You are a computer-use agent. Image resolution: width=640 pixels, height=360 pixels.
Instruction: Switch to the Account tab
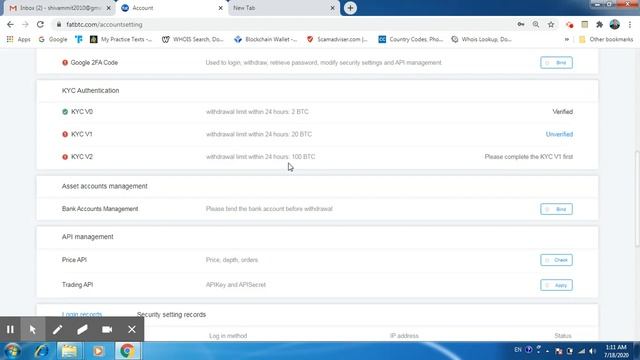[x=171, y=8]
